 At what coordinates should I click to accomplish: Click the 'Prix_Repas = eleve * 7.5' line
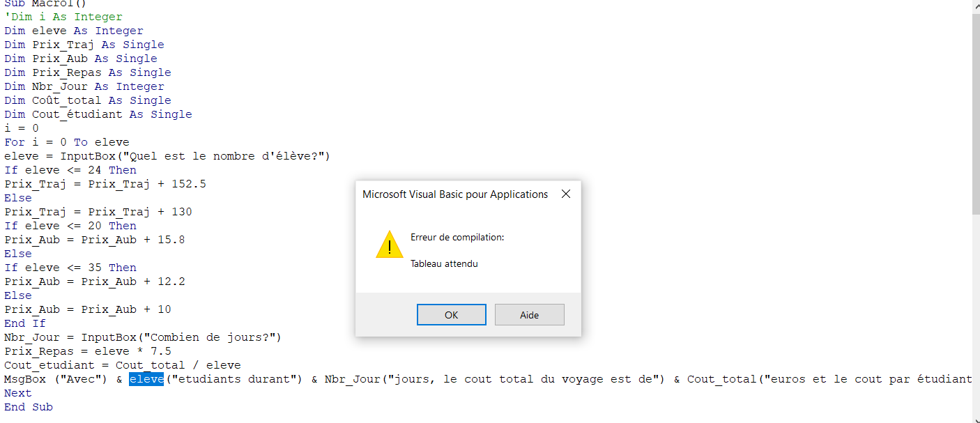88,351
